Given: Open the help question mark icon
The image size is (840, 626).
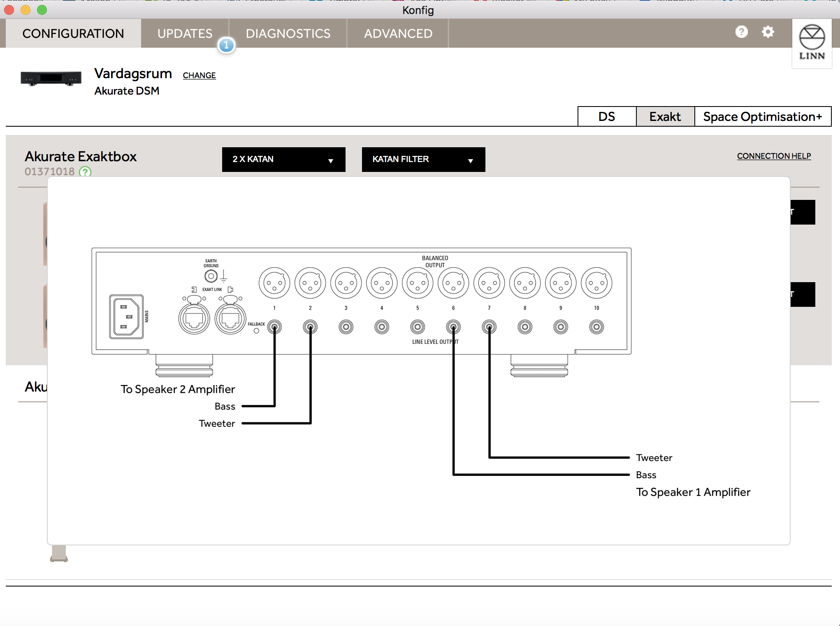Looking at the screenshot, I should tap(741, 32).
